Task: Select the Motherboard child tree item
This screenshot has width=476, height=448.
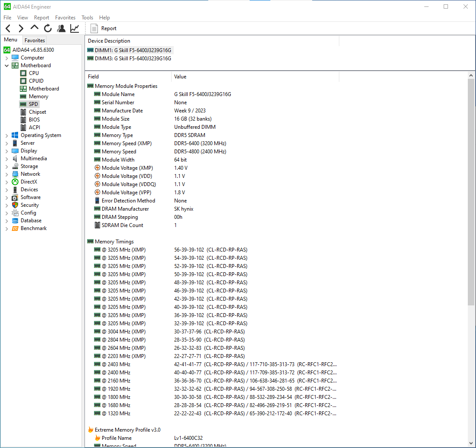Action: tap(40, 89)
